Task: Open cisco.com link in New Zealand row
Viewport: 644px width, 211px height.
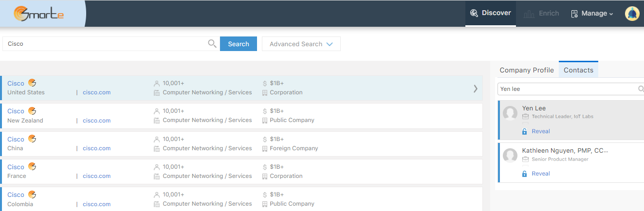Action: click(96, 121)
